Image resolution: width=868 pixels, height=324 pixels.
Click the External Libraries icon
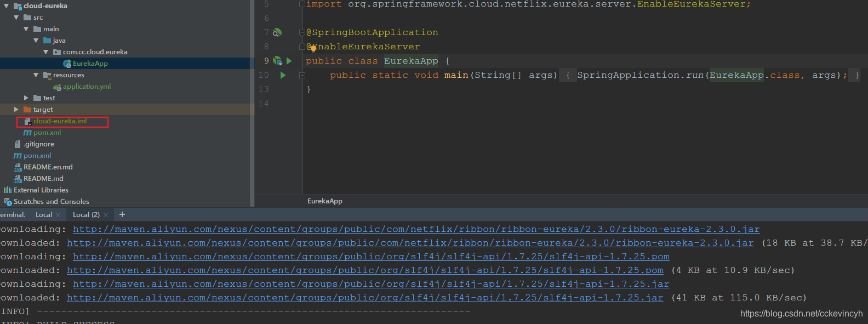(8, 190)
